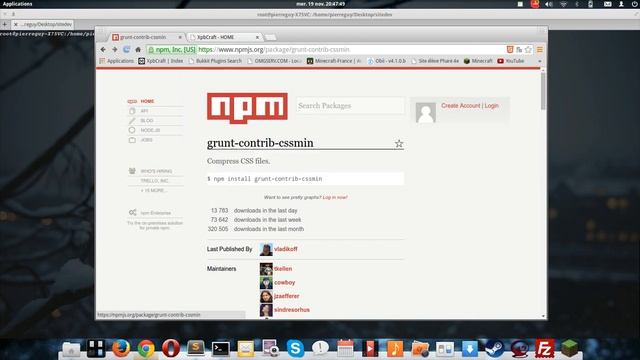Open the power session menu icon
Screen dimensions: 640x360
[x=635, y=4]
